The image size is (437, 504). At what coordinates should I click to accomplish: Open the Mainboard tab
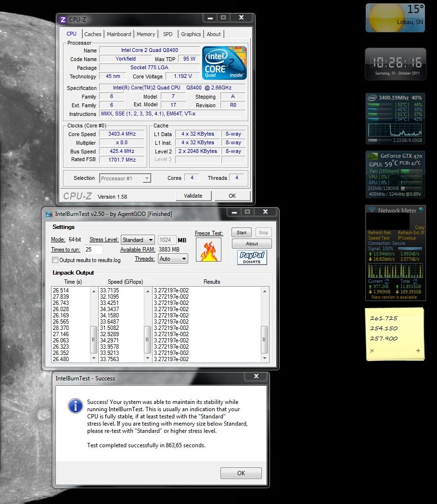tap(119, 34)
